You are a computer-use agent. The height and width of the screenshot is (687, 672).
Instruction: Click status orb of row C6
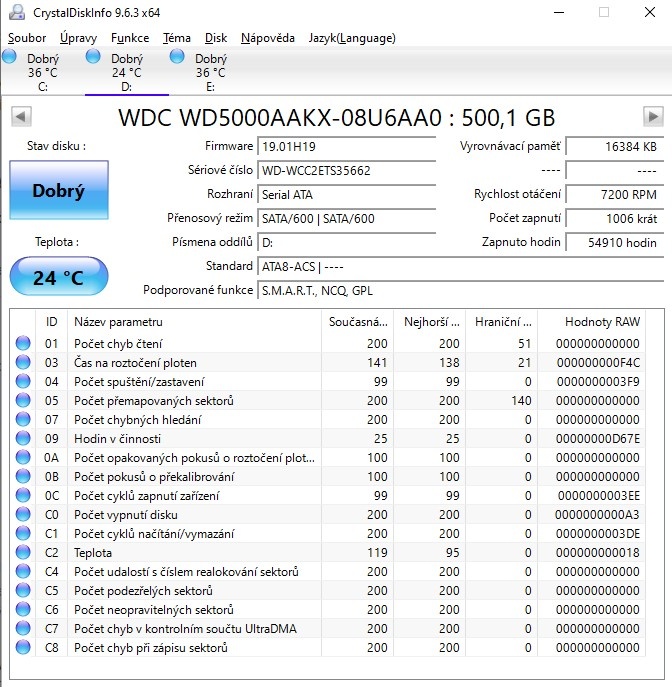click(23, 609)
